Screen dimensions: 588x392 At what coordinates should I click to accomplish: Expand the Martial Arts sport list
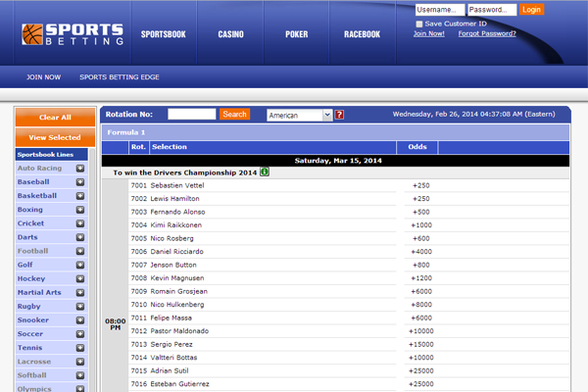pos(80,293)
